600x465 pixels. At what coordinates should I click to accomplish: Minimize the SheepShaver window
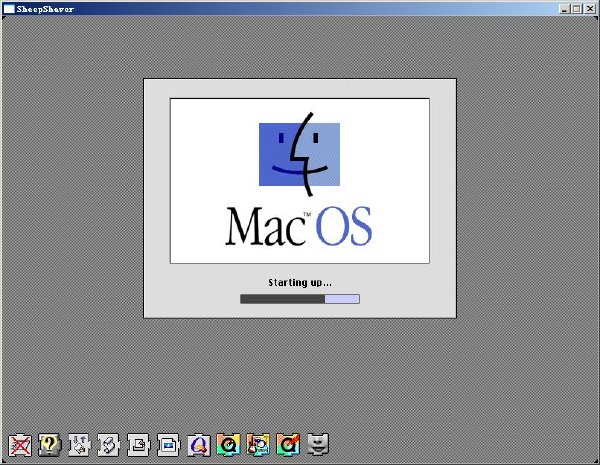[564, 9]
